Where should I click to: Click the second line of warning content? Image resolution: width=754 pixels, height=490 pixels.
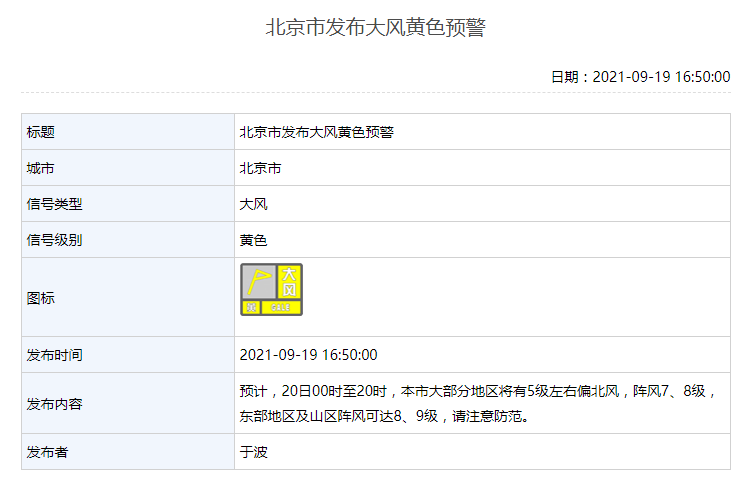pyautogui.click(x=383, y=415)
